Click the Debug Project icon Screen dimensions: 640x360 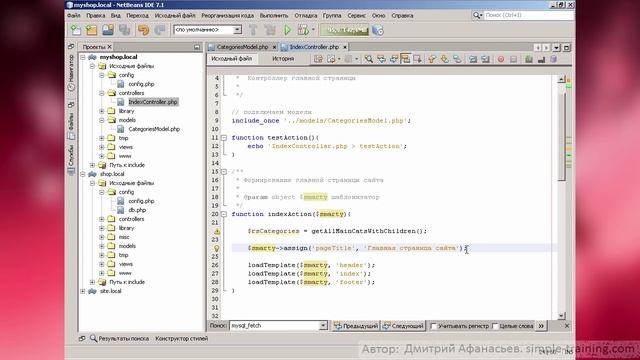[x=303, y=30]
